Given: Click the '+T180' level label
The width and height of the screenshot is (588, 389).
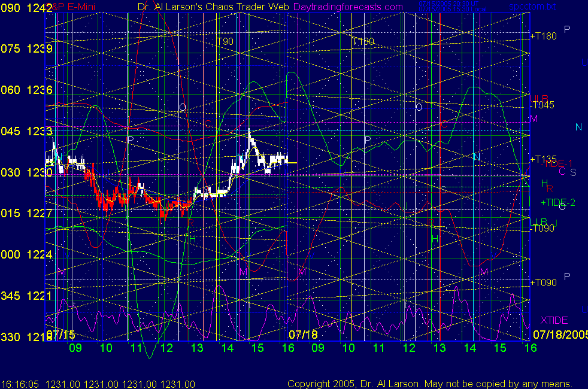Looking at the screenshot, I should 543,36.
